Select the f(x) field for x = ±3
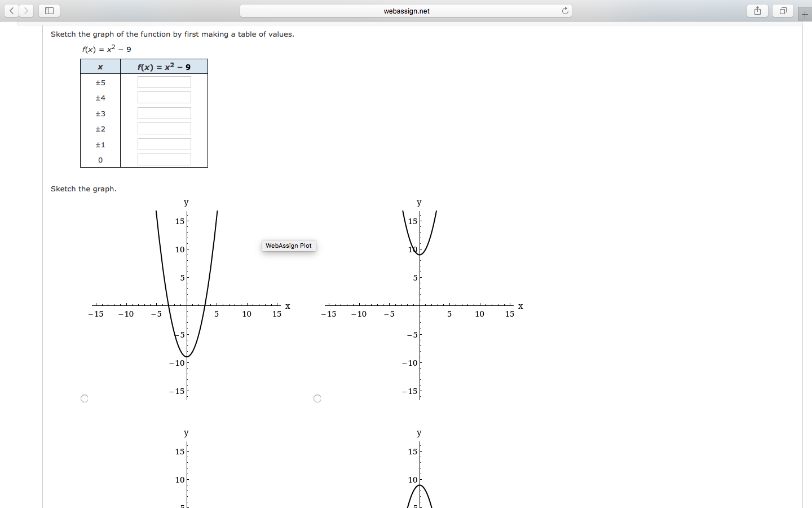812x508 pixels. coord(164,113)
